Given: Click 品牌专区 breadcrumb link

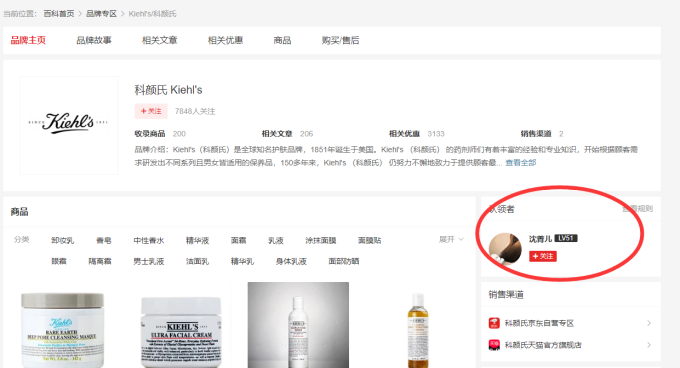Looking at the screenshot, I should pos(101,14).
